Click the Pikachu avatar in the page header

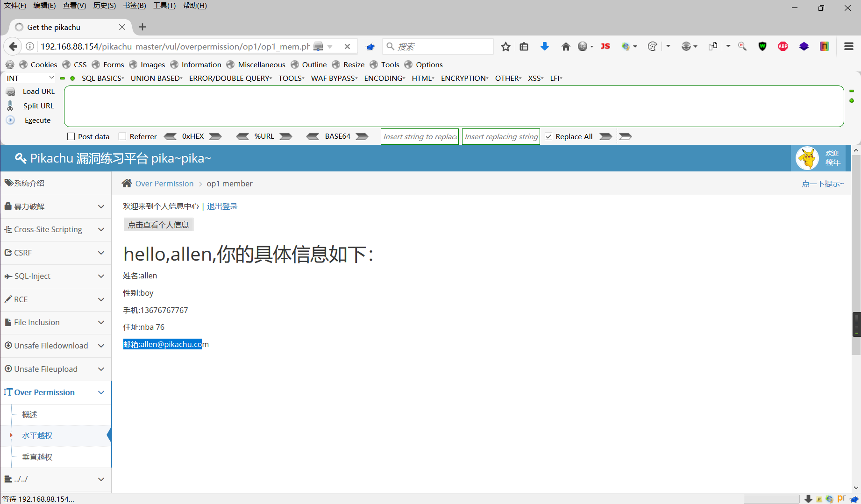pos(807,158)
